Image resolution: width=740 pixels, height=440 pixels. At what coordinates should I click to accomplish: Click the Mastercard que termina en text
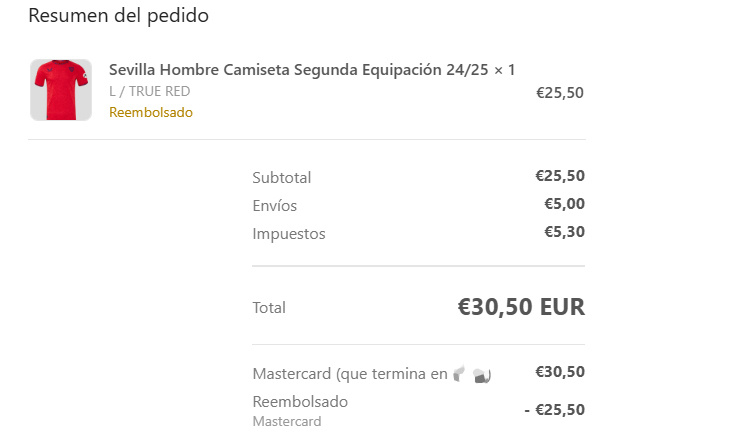pos(350,374)
